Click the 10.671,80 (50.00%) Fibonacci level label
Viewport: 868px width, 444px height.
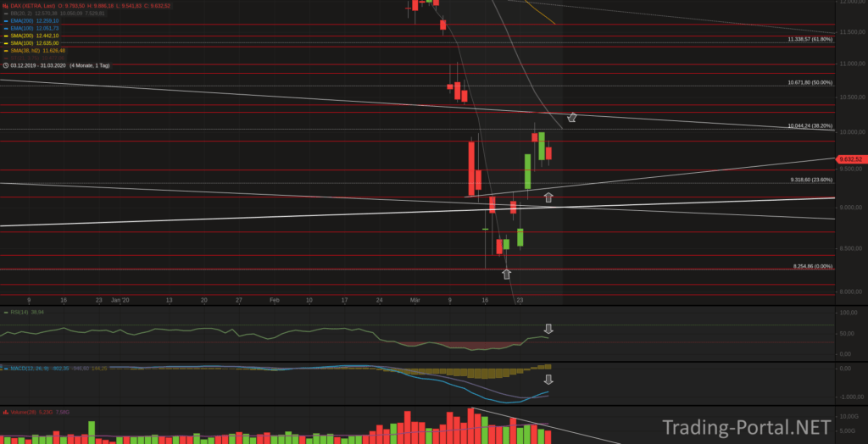pos(809,83)
